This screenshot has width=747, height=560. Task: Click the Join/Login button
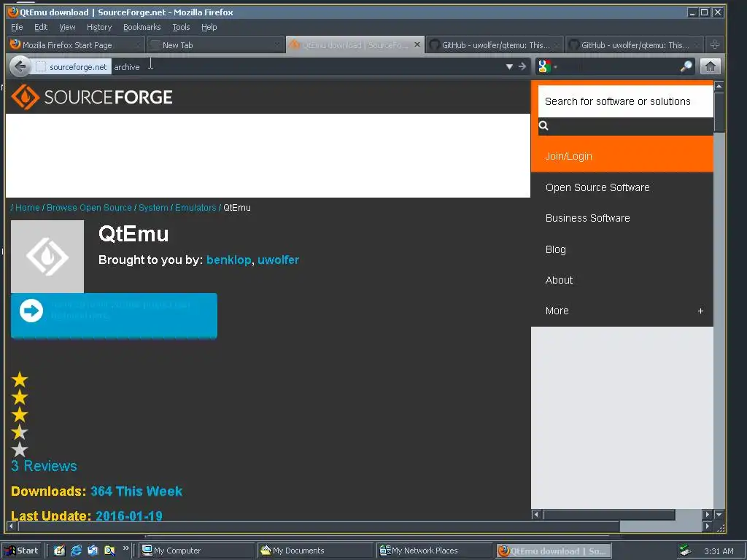(x=622, y=156)
